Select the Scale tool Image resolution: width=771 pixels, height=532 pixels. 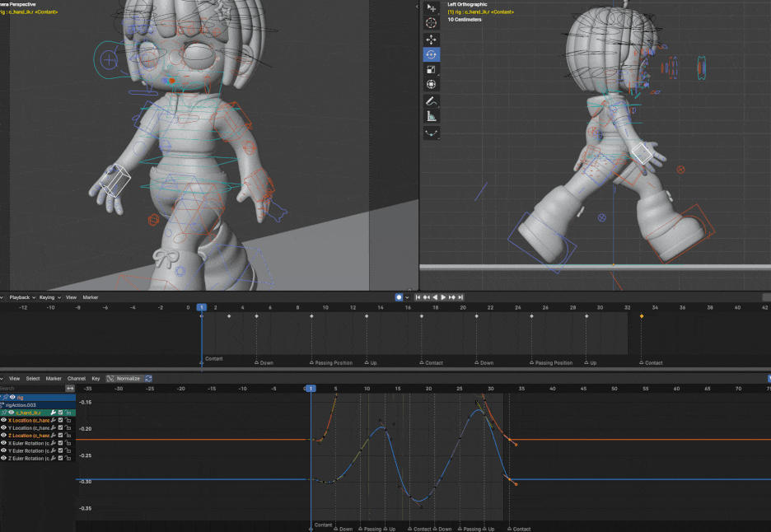coord(432,70)
